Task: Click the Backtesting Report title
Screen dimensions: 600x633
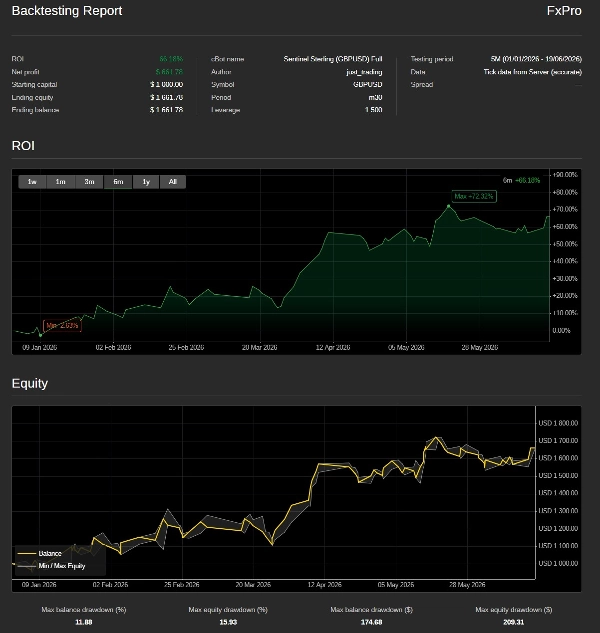Action: coord(67,11)
